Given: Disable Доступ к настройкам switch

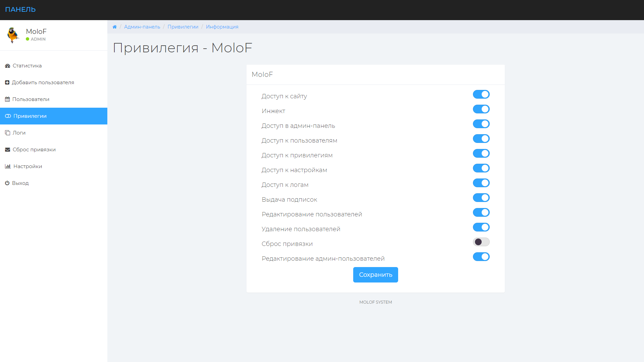Looking at the screenshot, I should tap(481, 168).
